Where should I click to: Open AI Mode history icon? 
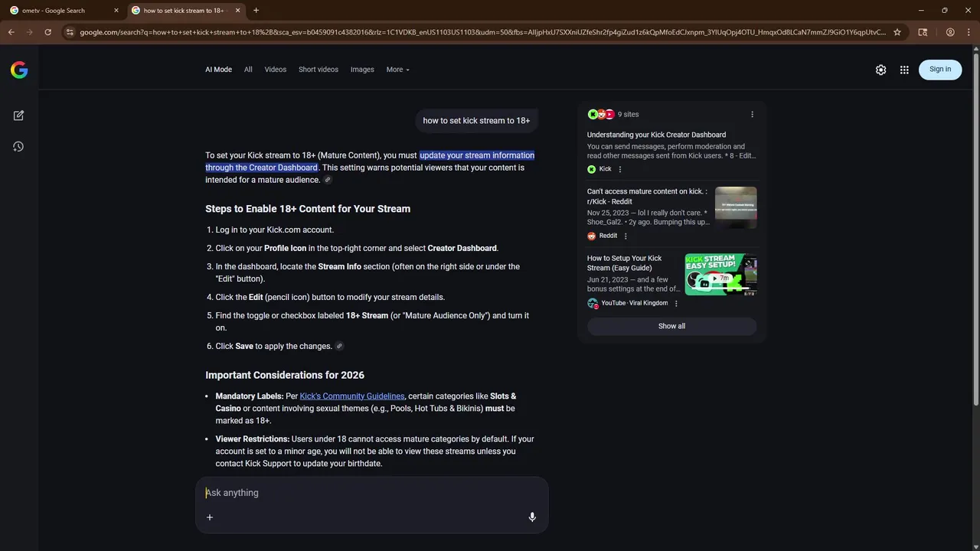pos(19,146)
